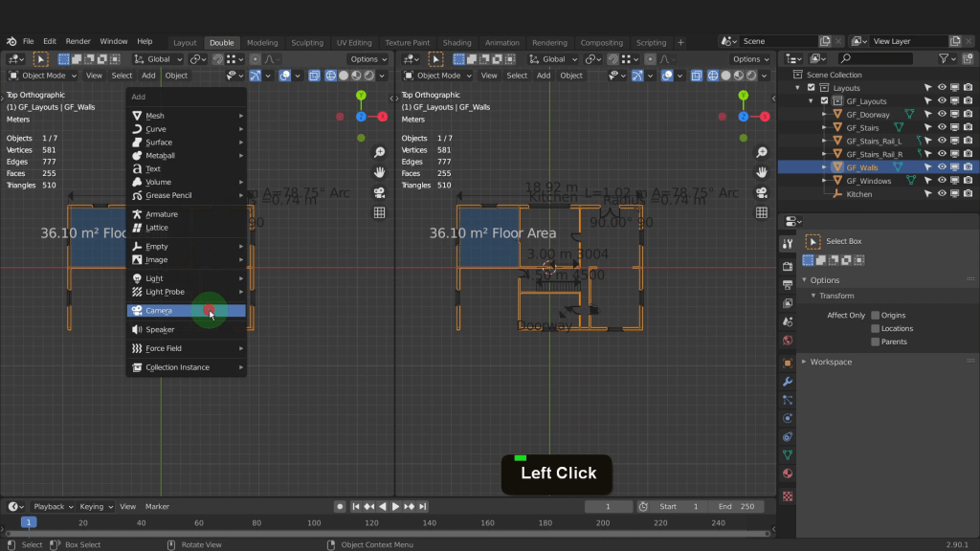Image resolution: width=980 pixels, height=551 pixels.
Task: Click the End frame field in timeline
Action: (x=737, y=507)
